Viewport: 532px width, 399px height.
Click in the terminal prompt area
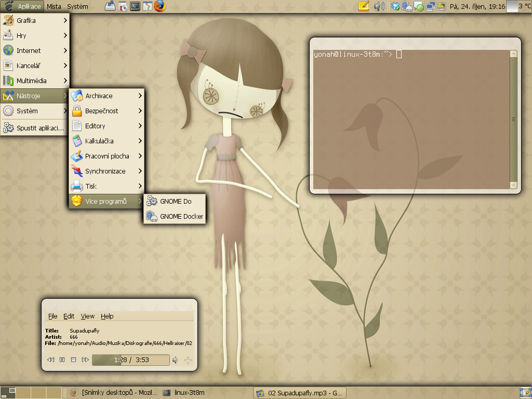(411, 119)
